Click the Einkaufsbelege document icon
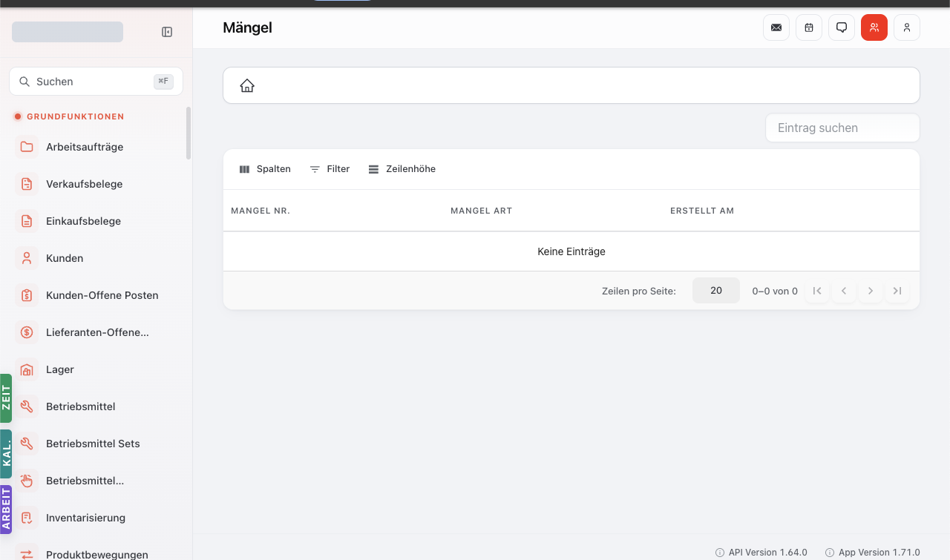 click(27, 221)
